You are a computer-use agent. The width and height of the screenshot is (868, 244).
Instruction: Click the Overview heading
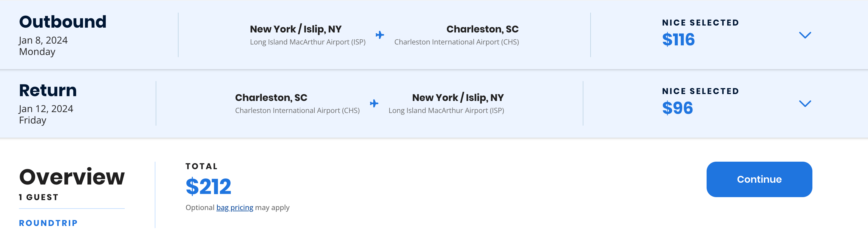coord(72,177)
